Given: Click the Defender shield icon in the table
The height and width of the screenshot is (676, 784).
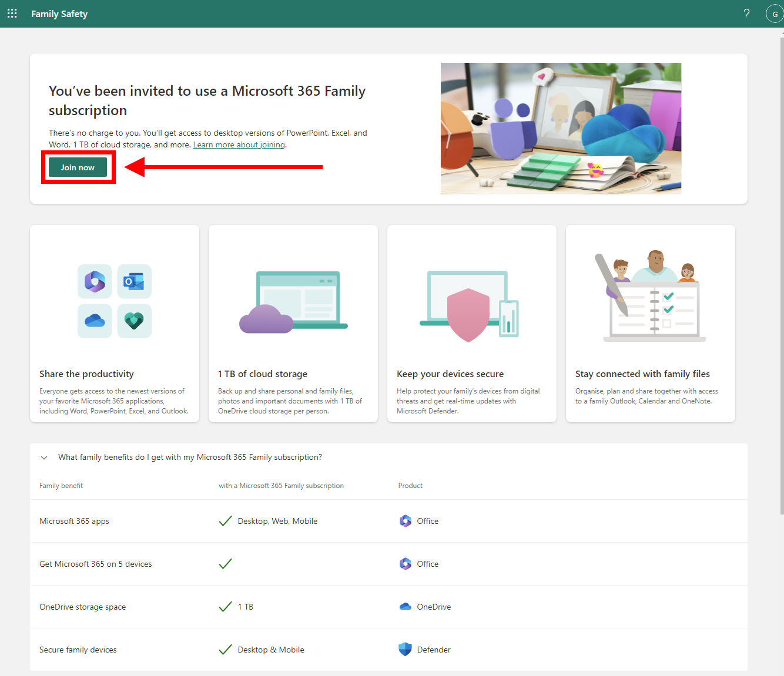Looking at the screenshot, I should (x=406, y=650).
